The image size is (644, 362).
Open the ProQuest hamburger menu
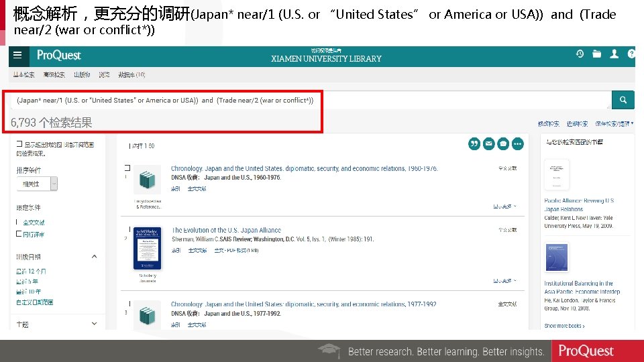[17, 55]
